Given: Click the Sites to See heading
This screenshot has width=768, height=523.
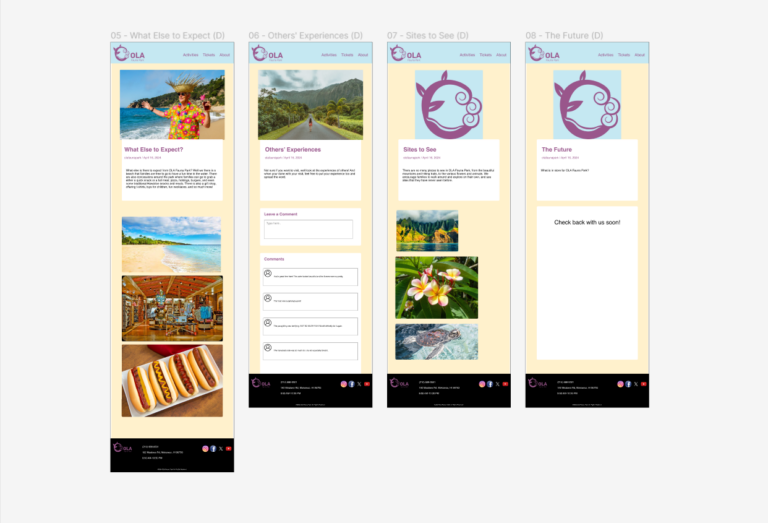Looking at the screenshot, I should 420,150.
